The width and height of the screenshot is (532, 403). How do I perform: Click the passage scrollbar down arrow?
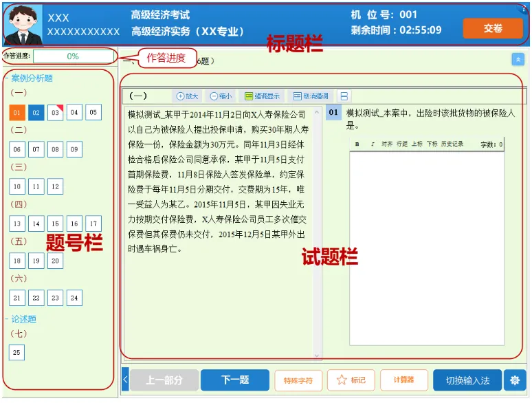[x=317, y=356]
